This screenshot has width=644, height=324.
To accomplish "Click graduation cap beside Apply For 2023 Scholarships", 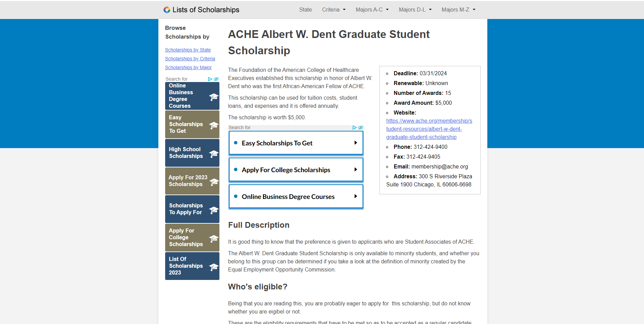I will tap(214, 182).
